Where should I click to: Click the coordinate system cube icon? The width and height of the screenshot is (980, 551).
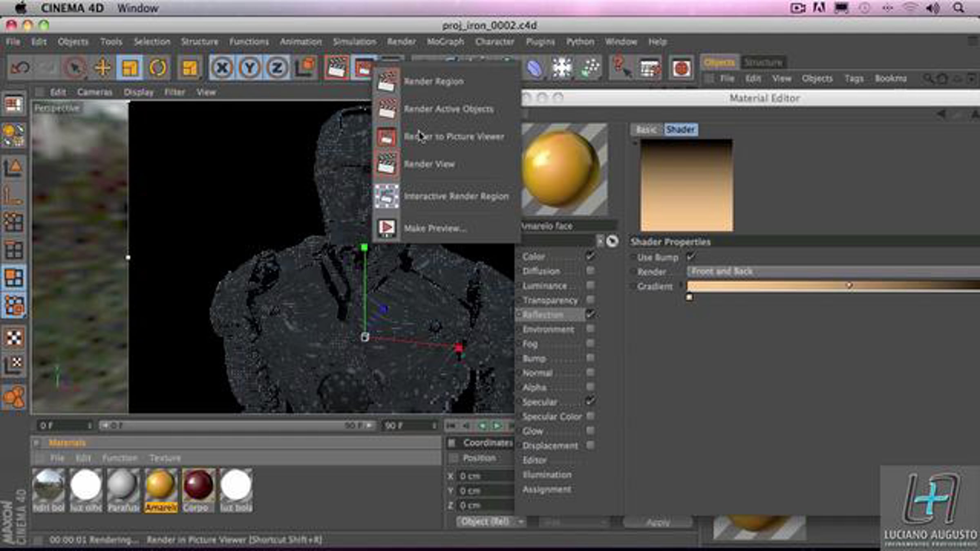305,67
